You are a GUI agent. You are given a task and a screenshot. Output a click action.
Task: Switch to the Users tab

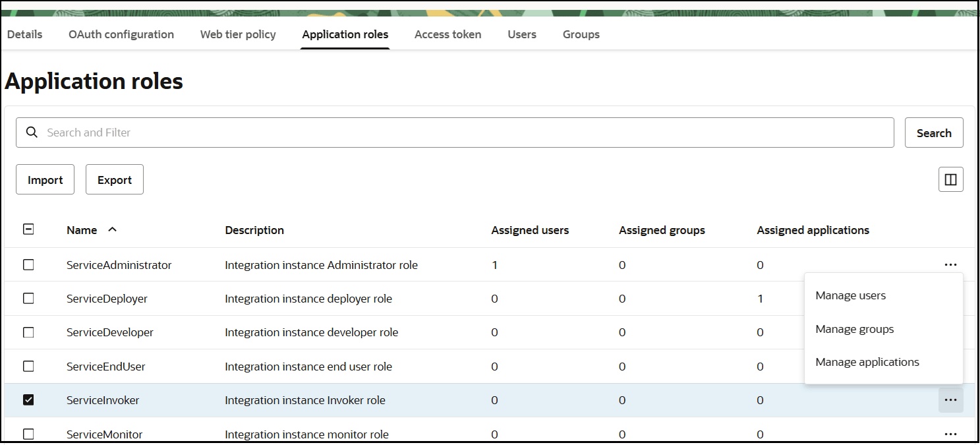[521, 34]
